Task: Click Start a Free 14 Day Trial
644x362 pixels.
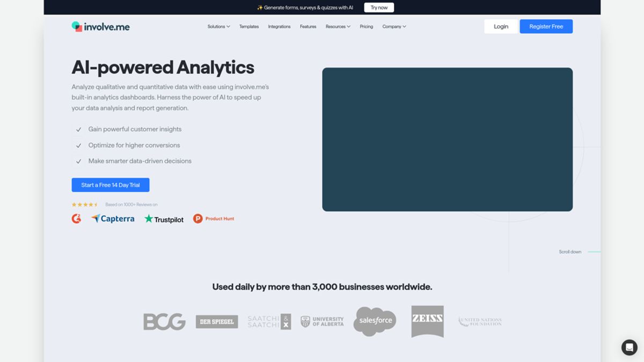Action: click(x=111, y=185)
